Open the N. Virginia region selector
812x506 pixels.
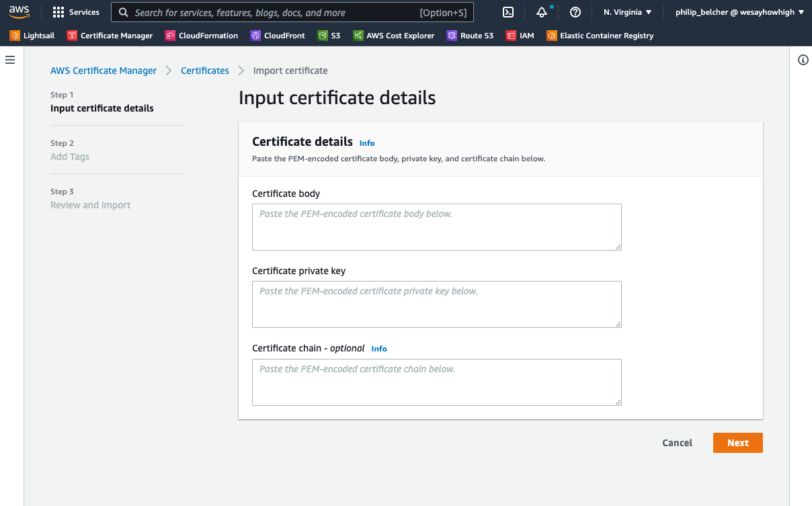click(x=626, y=11)
